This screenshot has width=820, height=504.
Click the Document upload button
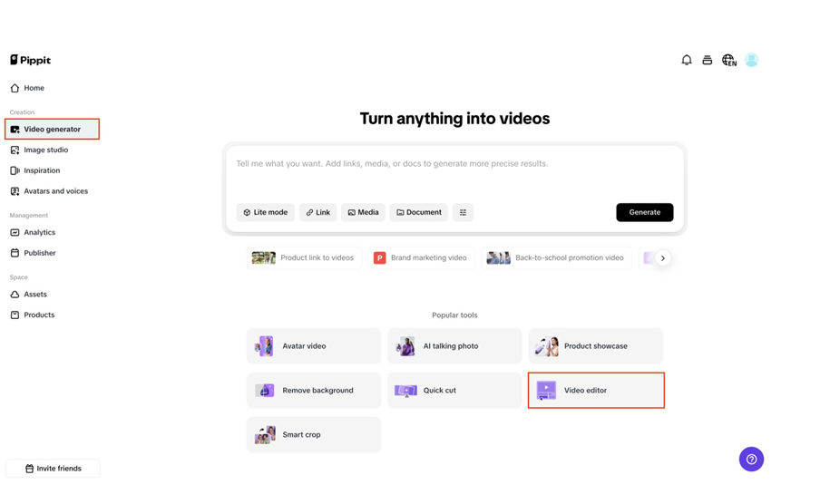pos(419,212)
